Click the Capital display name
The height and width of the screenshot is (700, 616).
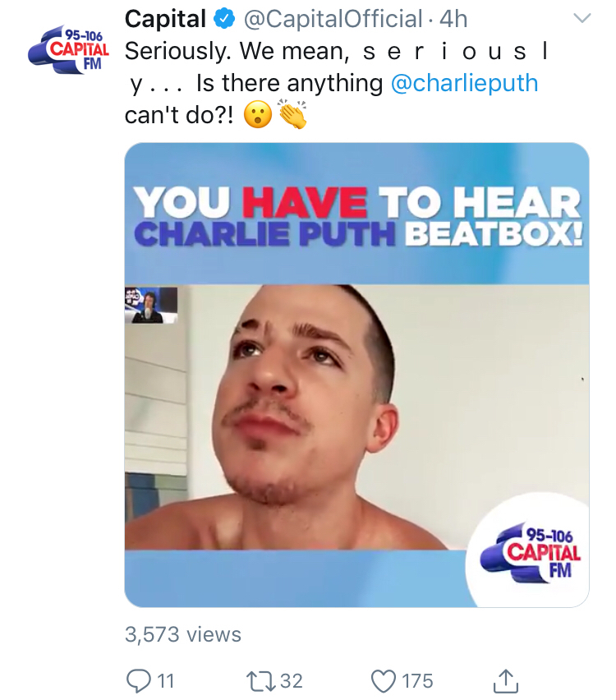[x=165, y=19]
